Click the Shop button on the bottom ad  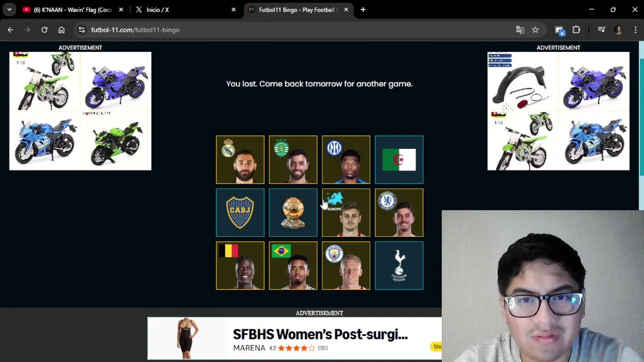[x=437, y=346]
